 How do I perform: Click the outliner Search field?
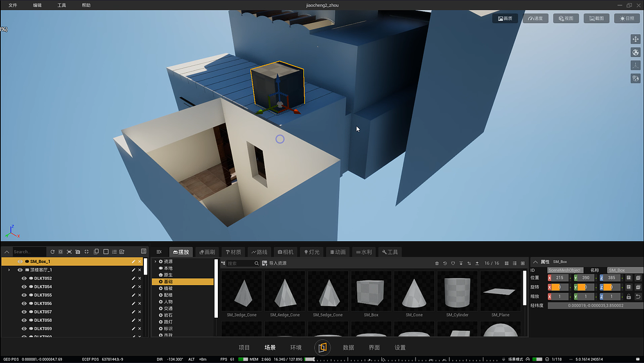(29, 252)
